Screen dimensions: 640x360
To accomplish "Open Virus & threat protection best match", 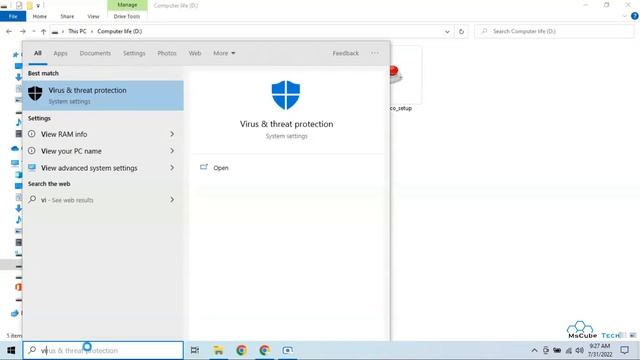I will pyautogui.click(x=103, y=96).
